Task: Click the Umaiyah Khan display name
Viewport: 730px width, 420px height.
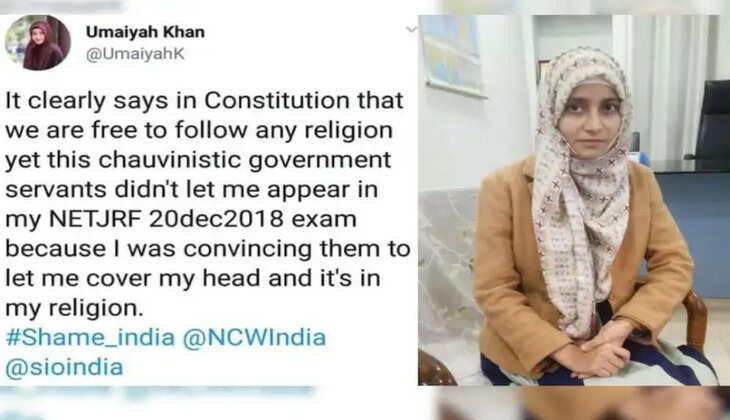Action: [x=145, y=32]
